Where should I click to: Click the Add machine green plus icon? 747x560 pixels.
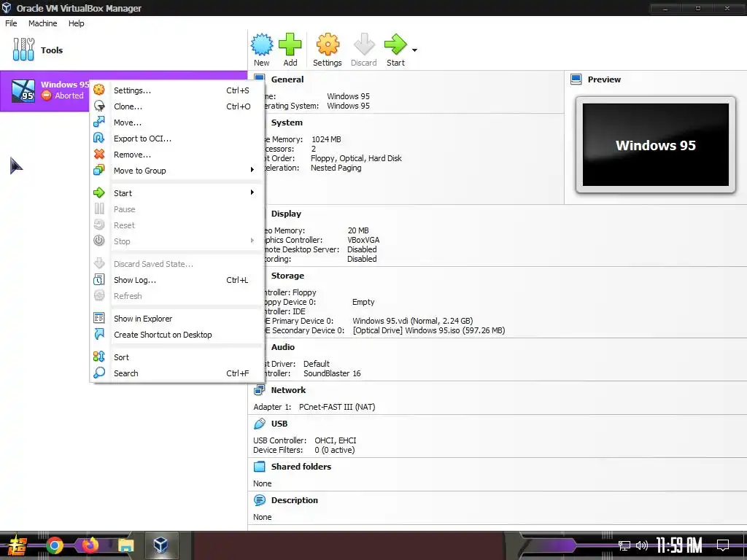click(x=290, y=44)
